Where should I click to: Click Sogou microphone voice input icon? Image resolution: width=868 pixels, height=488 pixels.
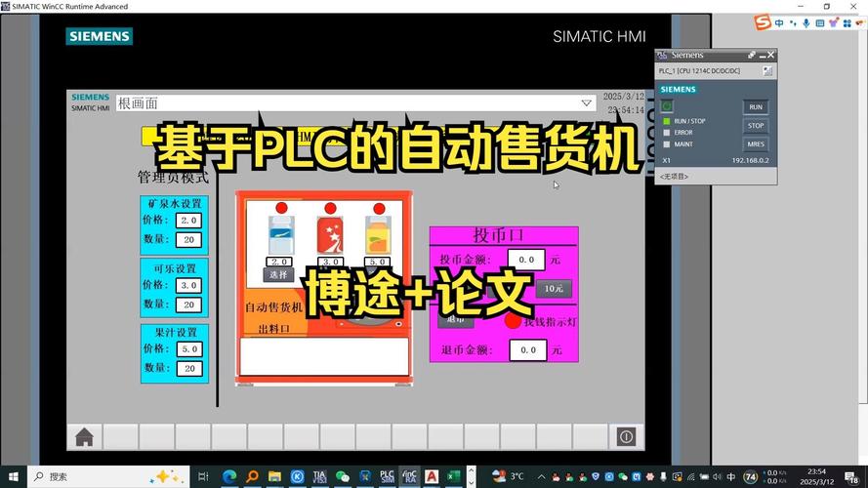click(x=806, y=22)
